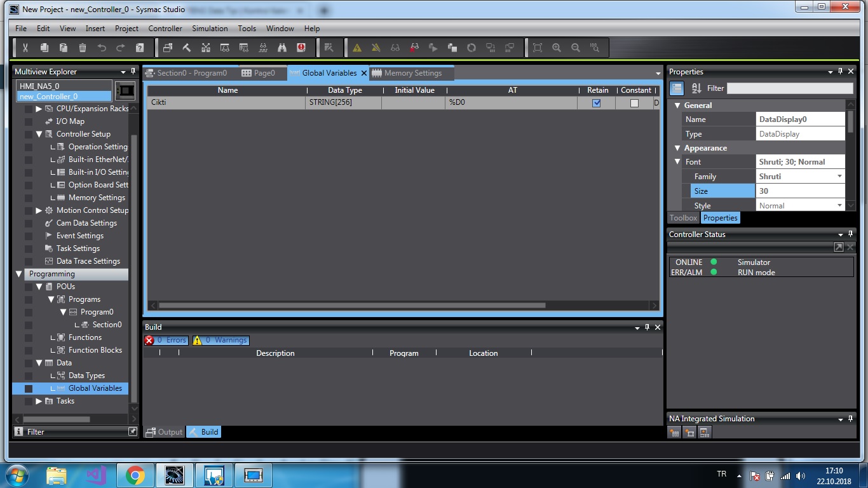The image size is (868, 488).
Task: Click the Properties Filter input field
Action: [790, 88]
